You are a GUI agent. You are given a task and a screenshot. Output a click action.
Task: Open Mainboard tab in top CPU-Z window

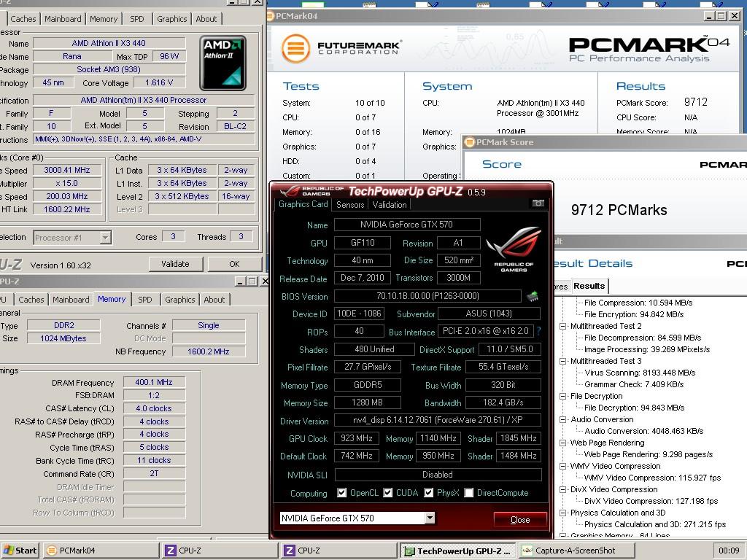click(63, 19)
